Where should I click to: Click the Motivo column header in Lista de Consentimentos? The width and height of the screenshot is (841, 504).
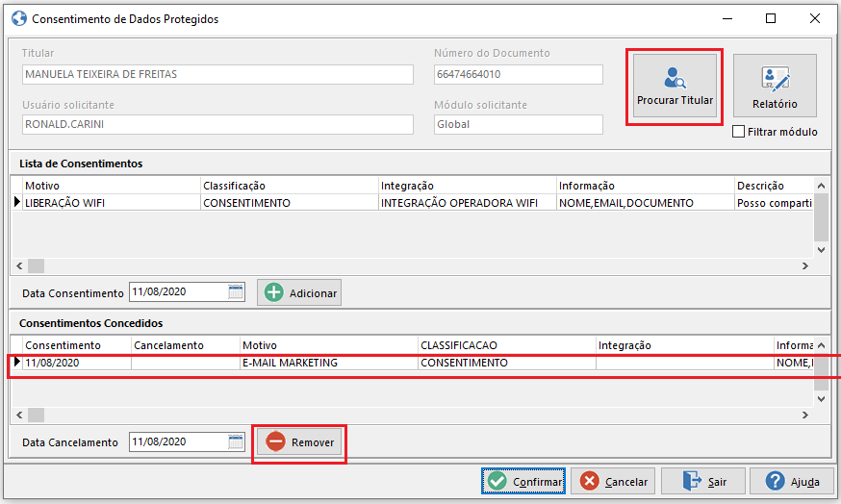click(111, 186)
